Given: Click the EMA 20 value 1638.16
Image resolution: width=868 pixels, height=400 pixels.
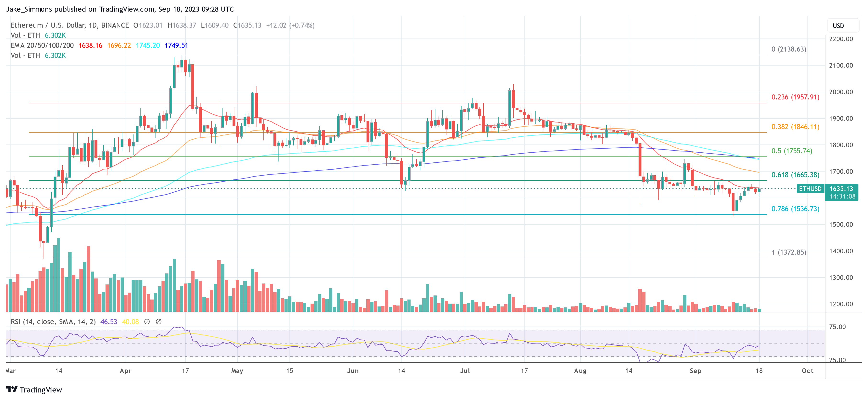Looking at the screenshot, I should (x=90, y=45).
